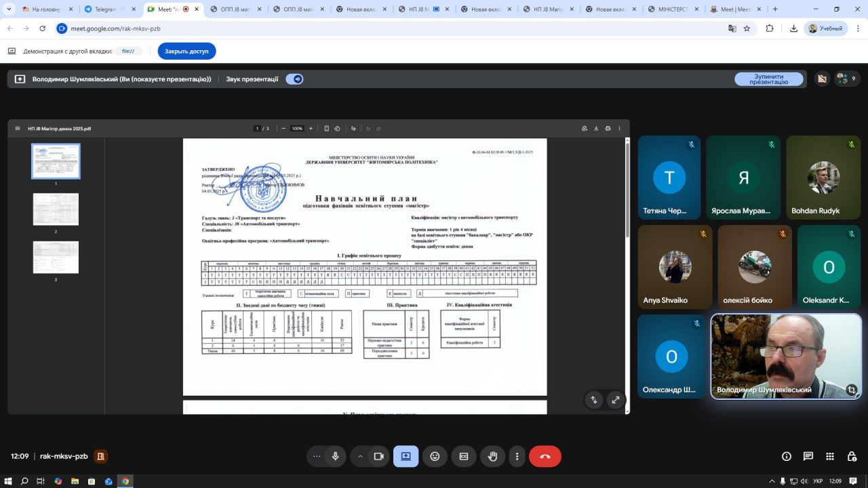Switch to the Telegram browser tab
868x488 pixels.
coord(105,9)
